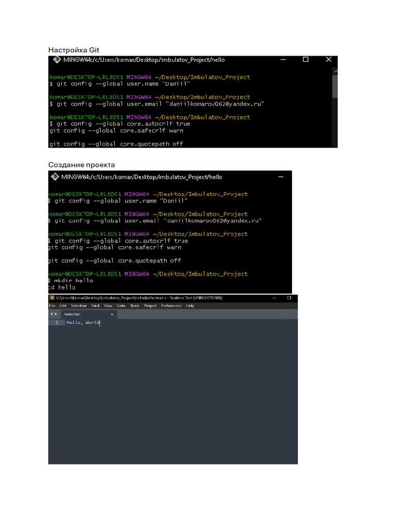The height and width of the screenshot is (532, 399).
Task: Maximize the top Git Bash window
Action: point(305,59)
